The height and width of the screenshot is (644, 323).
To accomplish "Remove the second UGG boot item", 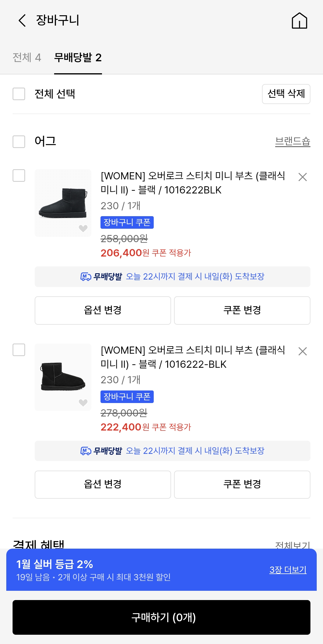I will pos(303,351).
